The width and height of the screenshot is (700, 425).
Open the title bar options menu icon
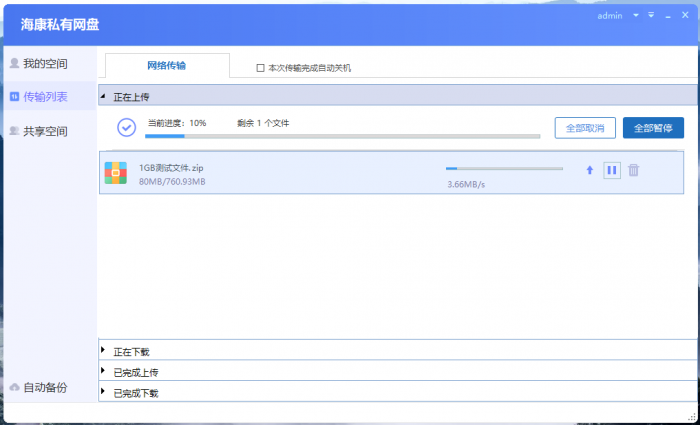(x=651, y=15)
